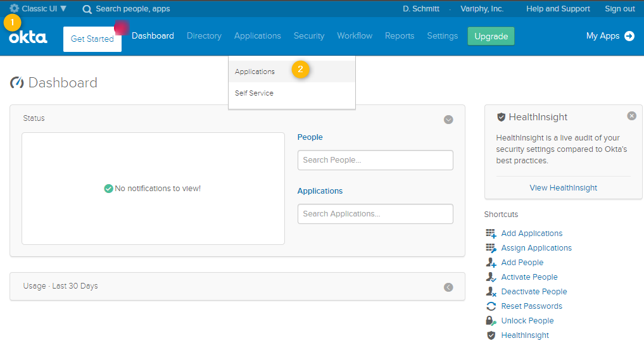Click the Add People person icon
This screenshot has width=644, height=343.
pos(491,263)
